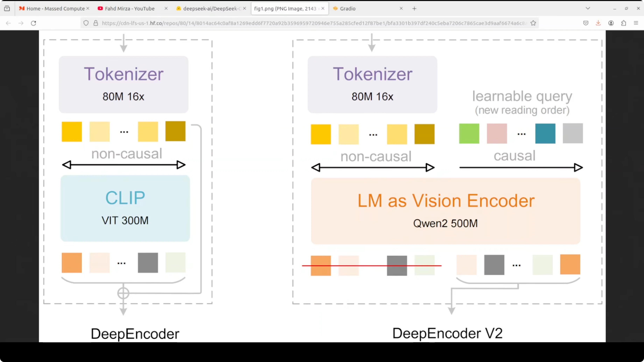This screenshot has height=362, width=644.
Task: Switch to the Gradio tab
Action: point(348,9)
